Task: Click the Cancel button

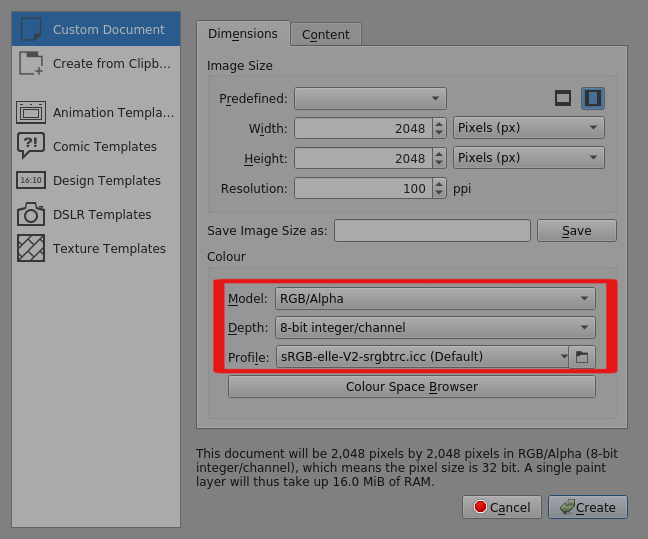Action: [x=502, y=507]
